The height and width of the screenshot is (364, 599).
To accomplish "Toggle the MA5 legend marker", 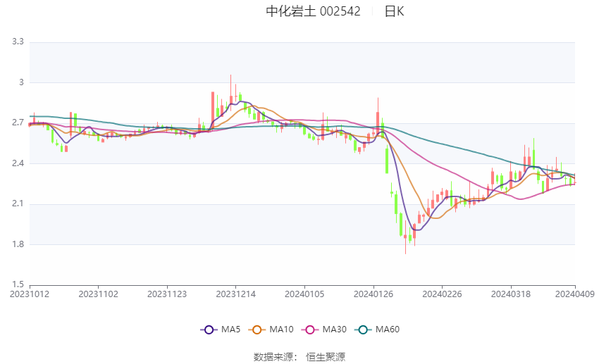I will tap(209, 330).
